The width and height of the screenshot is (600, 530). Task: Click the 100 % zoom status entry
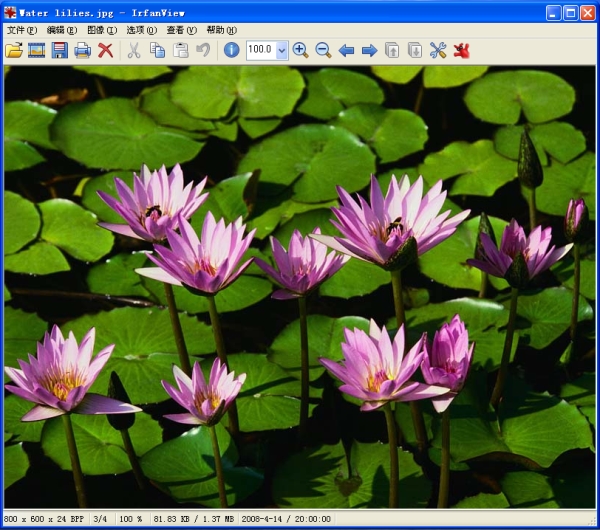(130, 519)
